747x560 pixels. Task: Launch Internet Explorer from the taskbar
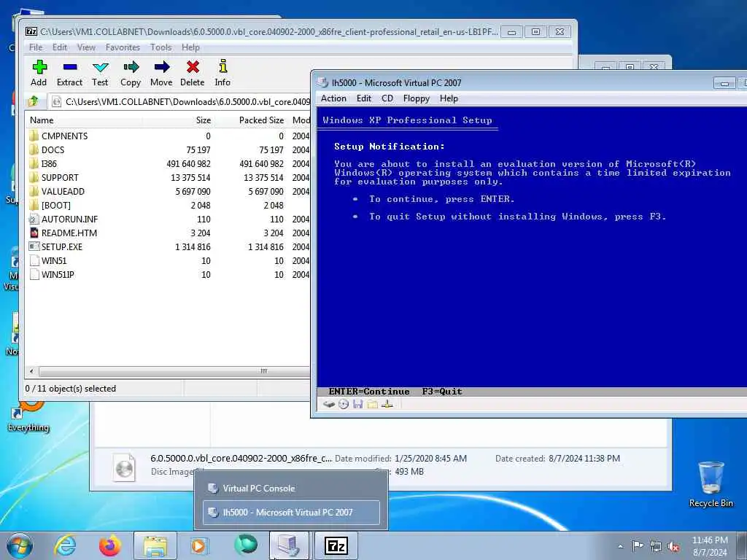65,545
